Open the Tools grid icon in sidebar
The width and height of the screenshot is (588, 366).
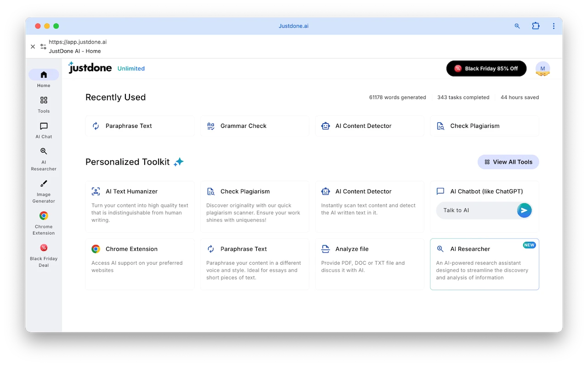coord(44,100)
